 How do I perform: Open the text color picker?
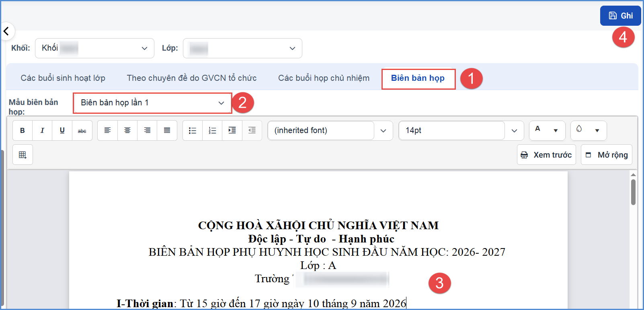[x=547, y=131]
